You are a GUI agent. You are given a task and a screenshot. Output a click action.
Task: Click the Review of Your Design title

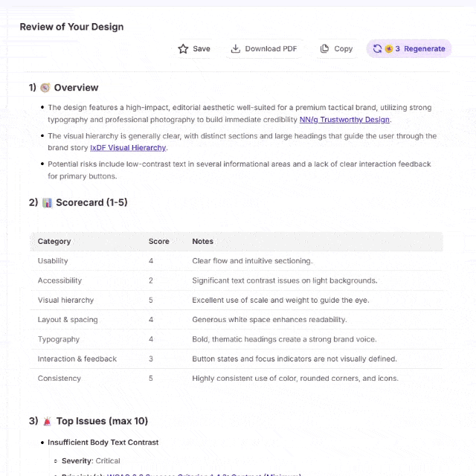[x=71, y=27]
